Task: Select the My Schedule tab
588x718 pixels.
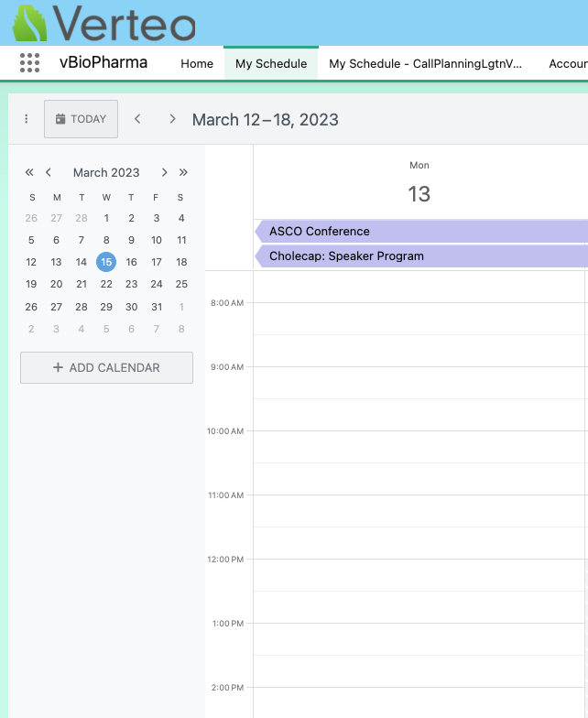Action: pos(271,64)
